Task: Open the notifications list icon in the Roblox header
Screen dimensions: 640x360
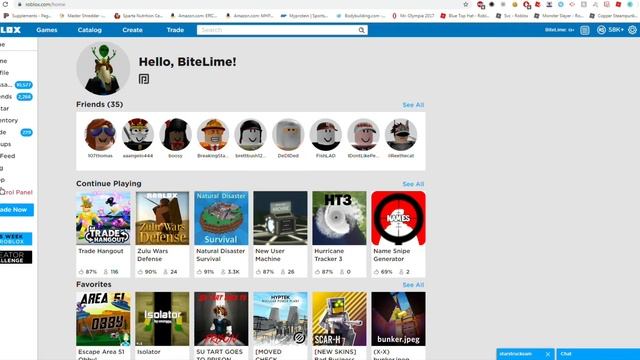Action: click(584, 30)
